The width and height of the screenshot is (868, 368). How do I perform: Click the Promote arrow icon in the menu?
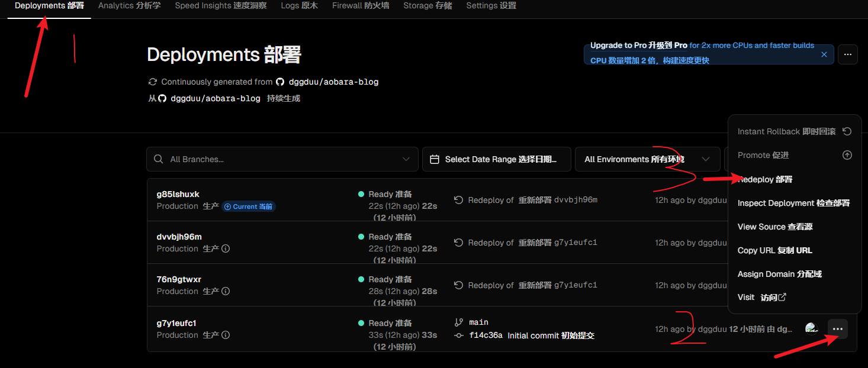click(x=847, y=155)
